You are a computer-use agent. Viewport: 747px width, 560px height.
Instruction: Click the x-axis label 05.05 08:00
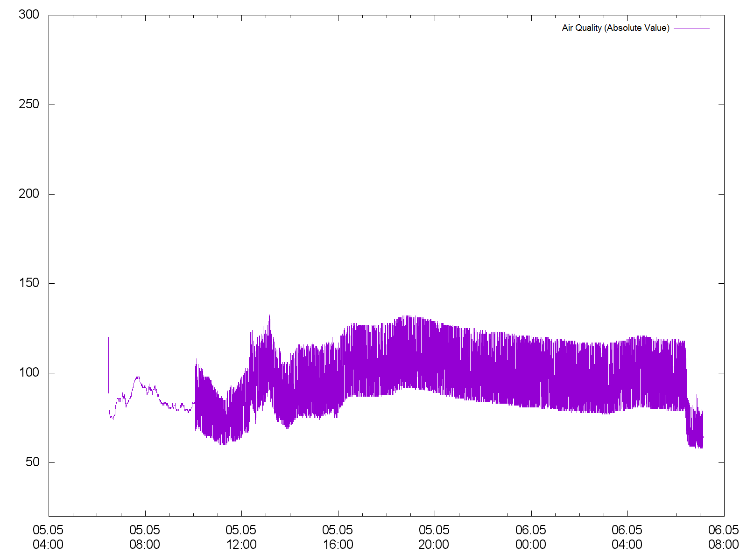pyautogui.click(x=145, y=537)
